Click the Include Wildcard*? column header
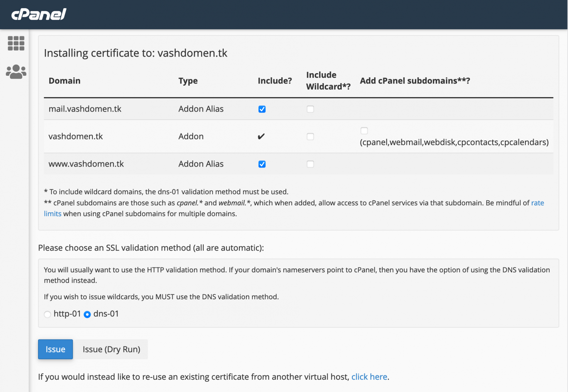Viewport: 568px width, 392px height. click(328, 81)
